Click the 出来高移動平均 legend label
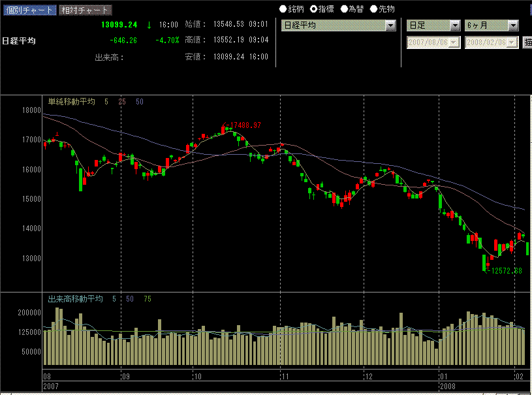The image size is (532, 395). click(x=76, y=299)
